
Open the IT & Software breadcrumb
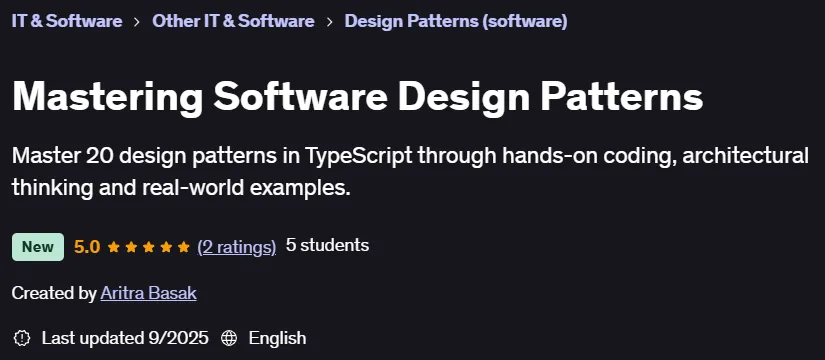pos(67,21)
